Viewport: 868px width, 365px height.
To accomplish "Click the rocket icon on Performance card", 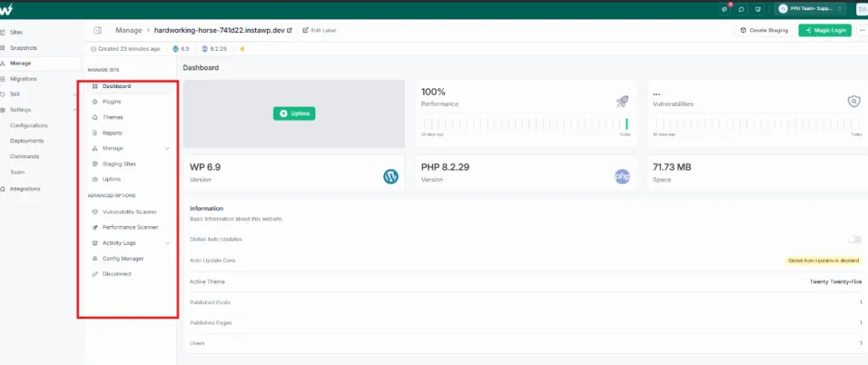I will coord(622,102).
